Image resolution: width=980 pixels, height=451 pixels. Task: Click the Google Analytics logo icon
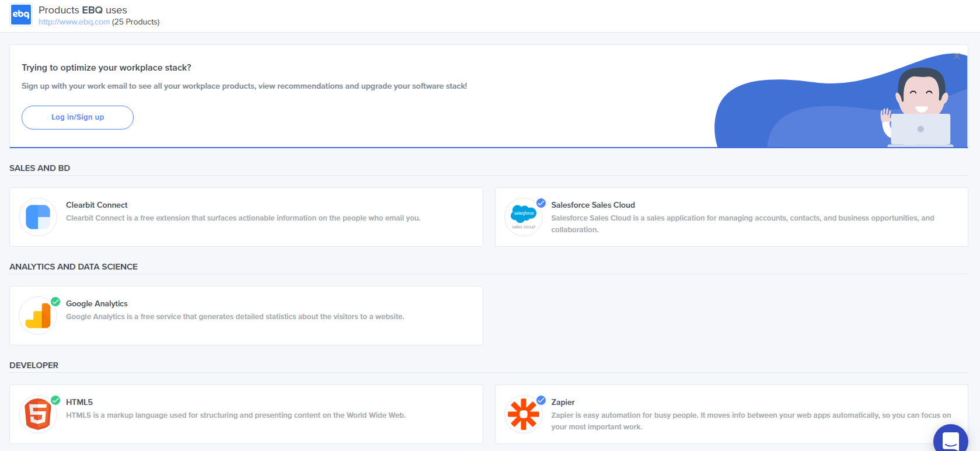pyautogui.click(x=38, y=316)
